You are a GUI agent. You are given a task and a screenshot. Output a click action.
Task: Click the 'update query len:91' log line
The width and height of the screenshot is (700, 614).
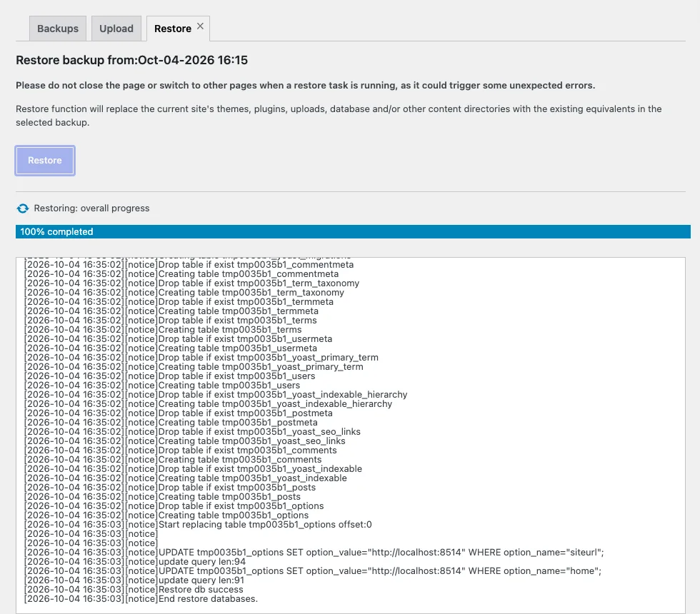coord(134,580)
